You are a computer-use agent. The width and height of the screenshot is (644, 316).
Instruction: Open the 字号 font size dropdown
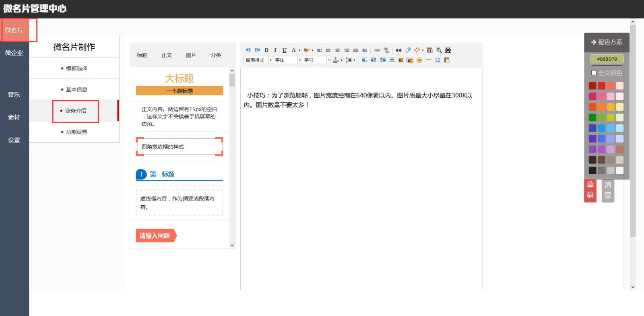[x=316, y=60]
